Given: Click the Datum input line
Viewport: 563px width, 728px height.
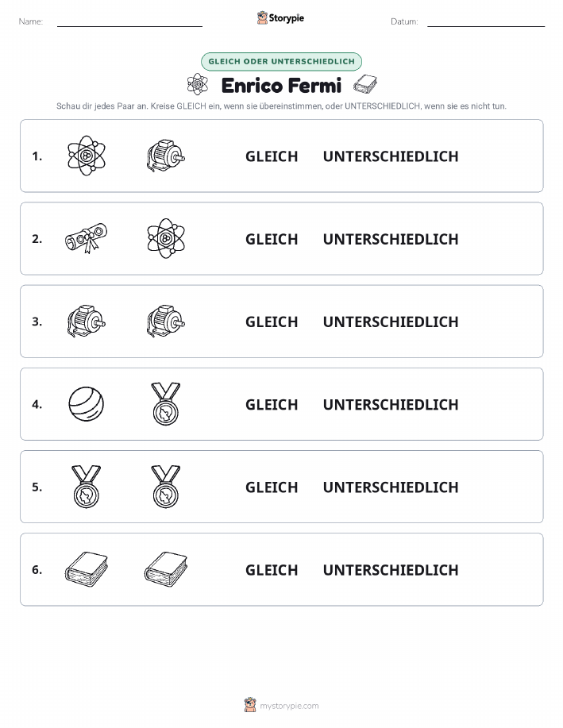Looking at the screenshot, I should 486,22.
